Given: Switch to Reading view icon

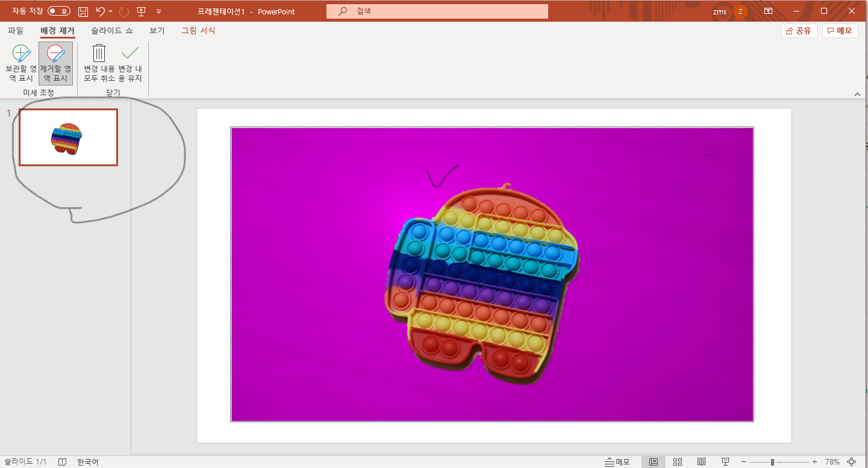Looking at the screenshot, I should click(x=701, y=462).
